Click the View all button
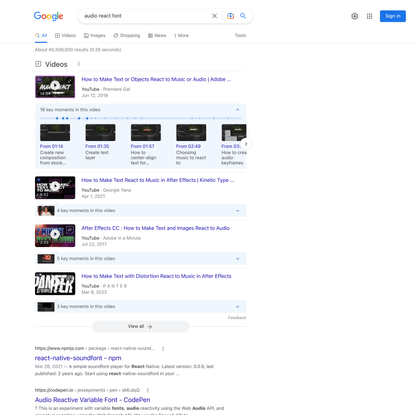The width and height of the screenshot is (415, 415). [x=140, y=326]
